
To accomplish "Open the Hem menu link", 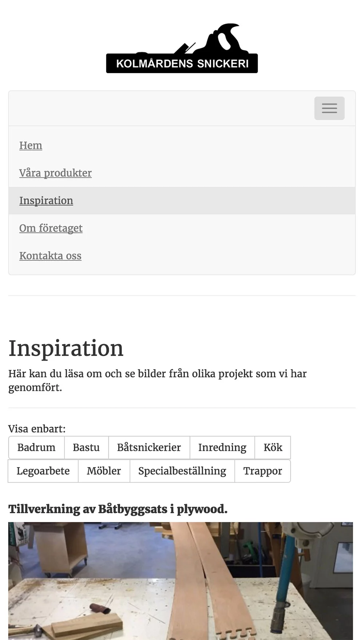I will (31, 145).
